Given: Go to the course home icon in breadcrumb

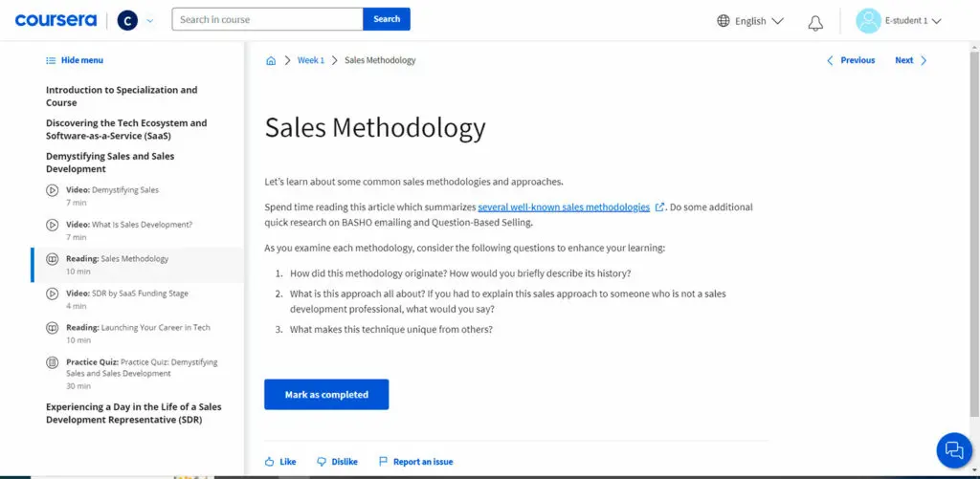Looking at the screenshot, I should pyautogui.click(x=271, y=60).
